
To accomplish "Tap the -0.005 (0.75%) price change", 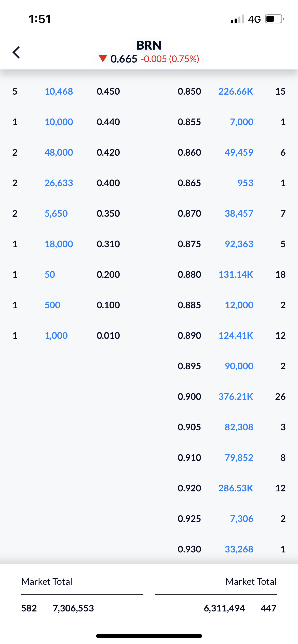I will pyautogui.click(x=170, y=59).
